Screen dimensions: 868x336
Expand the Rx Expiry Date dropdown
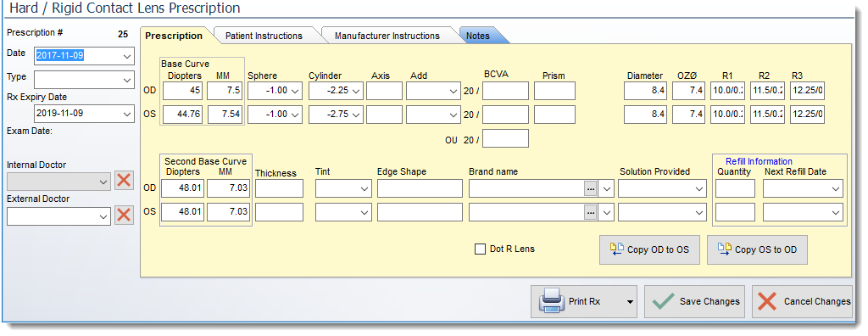tap(127, 115)
